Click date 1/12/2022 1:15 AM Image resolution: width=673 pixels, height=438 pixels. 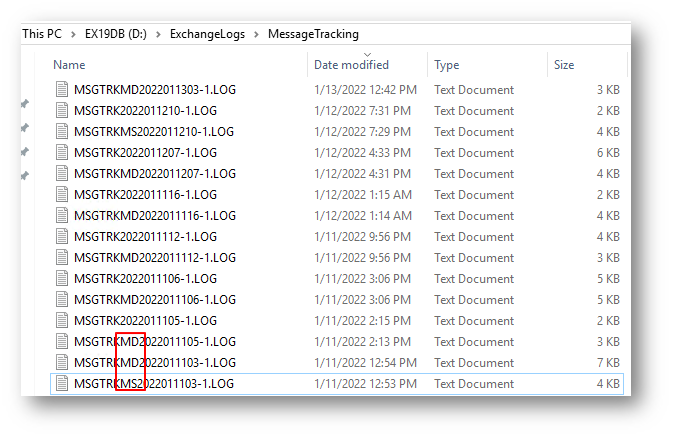pyautogui.click(x=363, y=195)
